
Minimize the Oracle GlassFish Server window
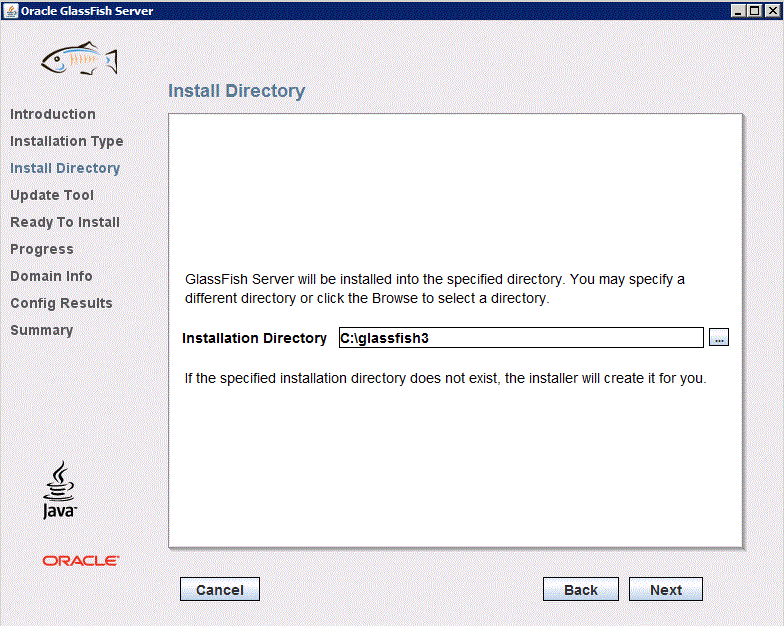pyautogui.click(x=738, y=10)
